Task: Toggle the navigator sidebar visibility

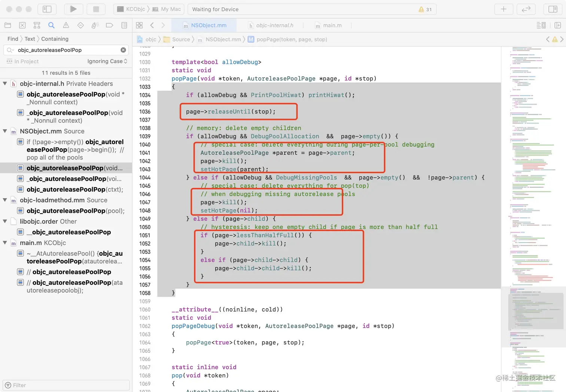Action: pos(47,9)
